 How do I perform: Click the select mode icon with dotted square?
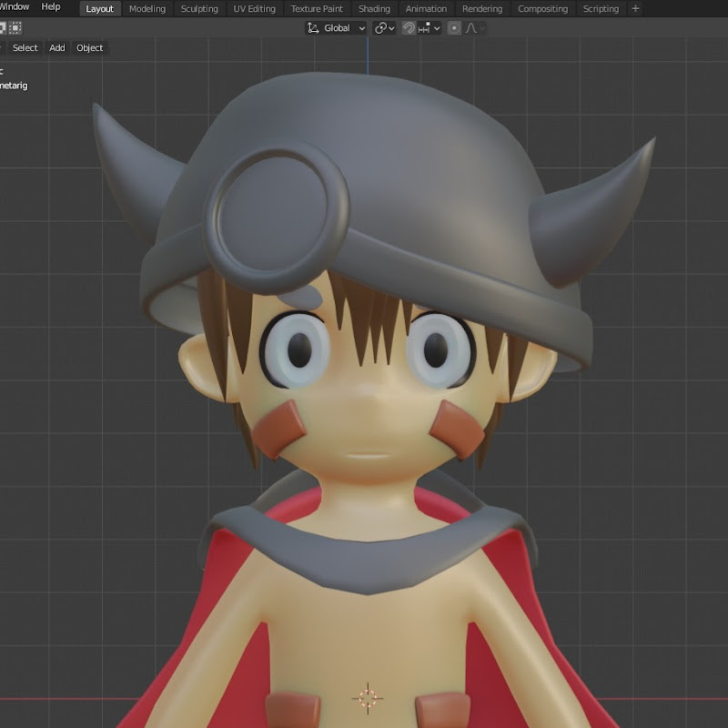[x=15, y=28]
